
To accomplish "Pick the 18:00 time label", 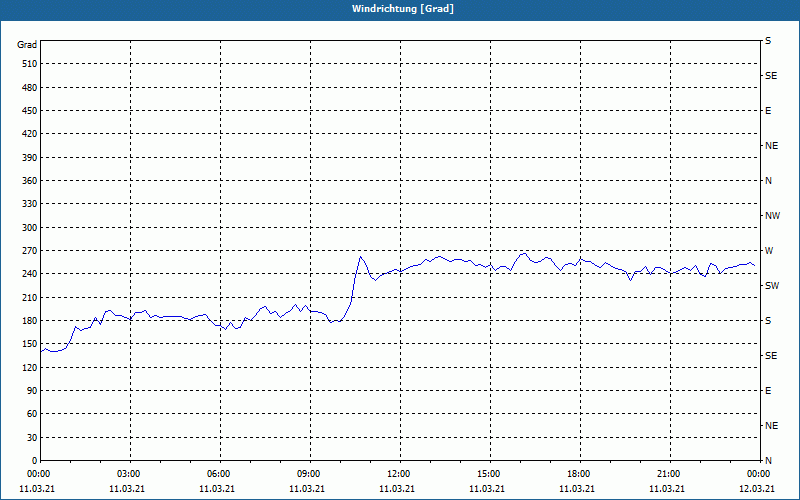I will tap(580, 474).
